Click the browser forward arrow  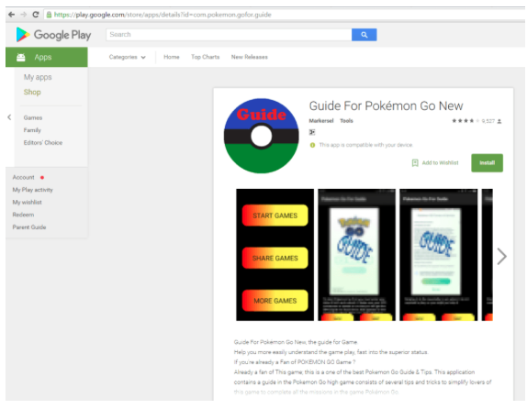click(24, 15)
